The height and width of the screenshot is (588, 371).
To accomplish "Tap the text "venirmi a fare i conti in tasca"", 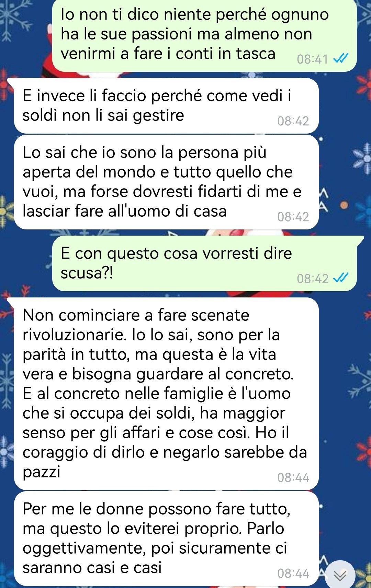I will point(168,54).
